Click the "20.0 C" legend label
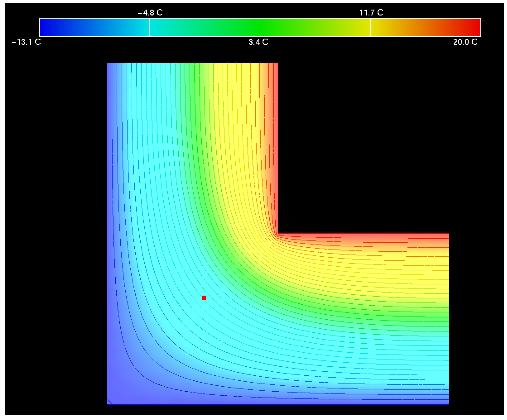507x420 pixels. 465,42
